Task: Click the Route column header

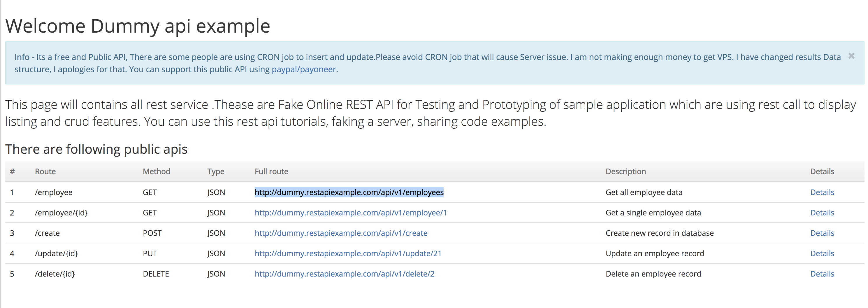Action: (x=45, y=171)
